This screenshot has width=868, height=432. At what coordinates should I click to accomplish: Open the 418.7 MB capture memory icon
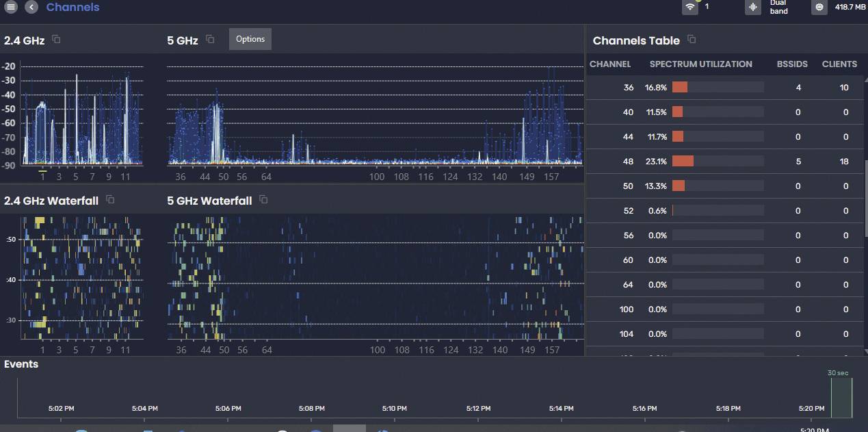(819, 7)
